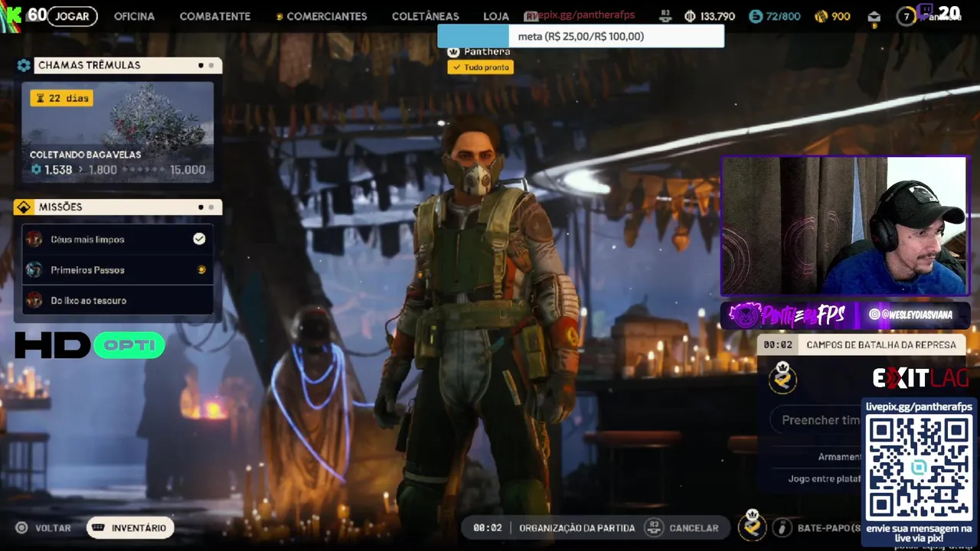Click the R3 stick icon in top bar
This screenshot has width=980, height=551.
click(665, 16)
